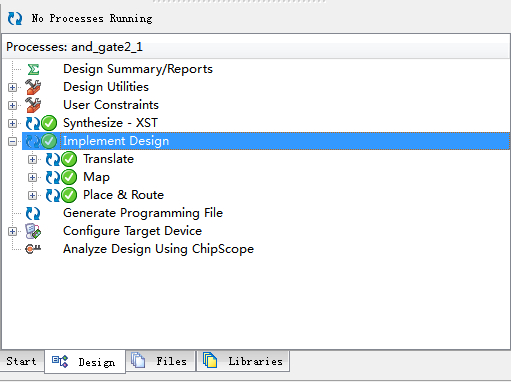This screenshot has height=382, width=511.
Task: Select Analyze Design Using ChipScope
Action: [x=158, y=249]
